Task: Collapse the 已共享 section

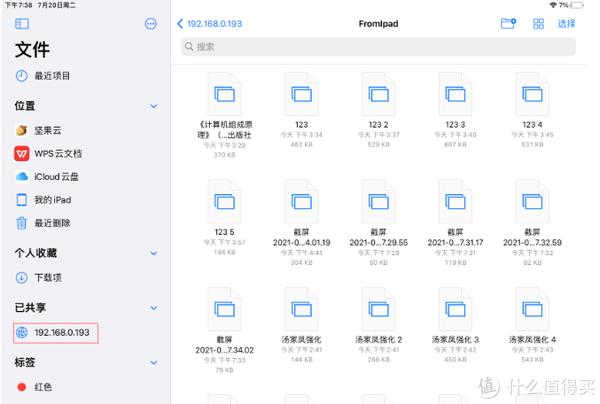Action: tap(154, 308)
